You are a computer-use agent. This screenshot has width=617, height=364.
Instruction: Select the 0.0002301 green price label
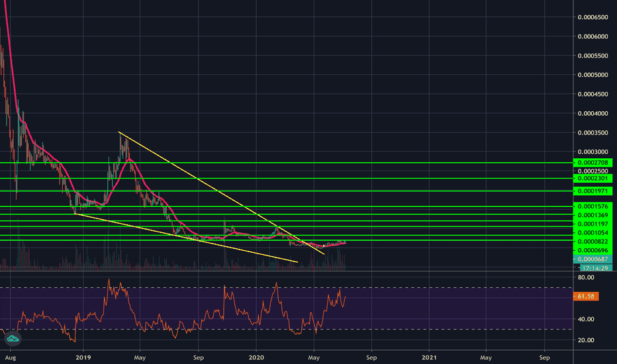[x=593, y=178]
